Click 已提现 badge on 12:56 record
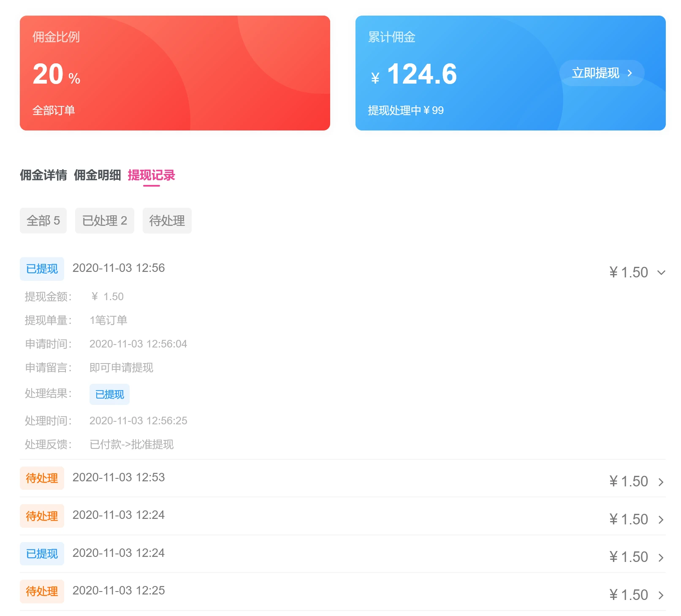 click(x=42, y=269)
